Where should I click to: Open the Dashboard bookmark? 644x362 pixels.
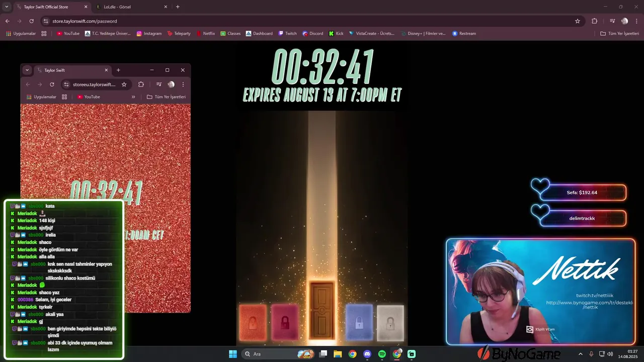[259, 34]
